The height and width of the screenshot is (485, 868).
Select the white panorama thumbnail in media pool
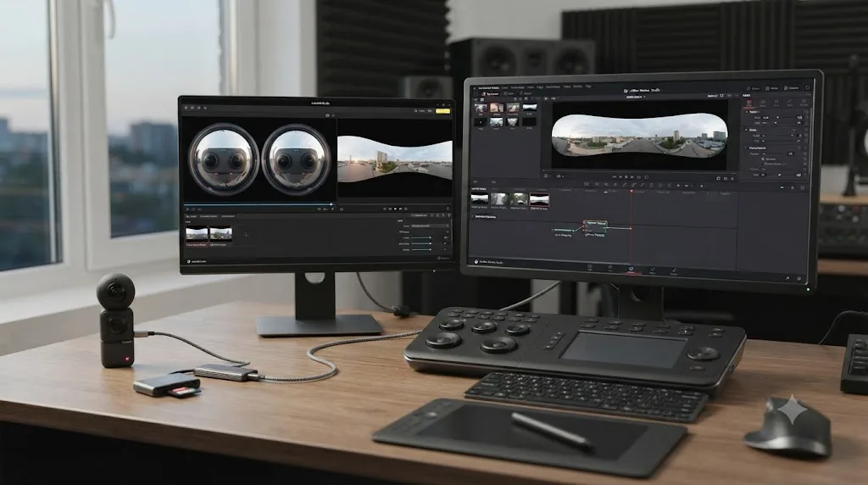pos(530,108)
